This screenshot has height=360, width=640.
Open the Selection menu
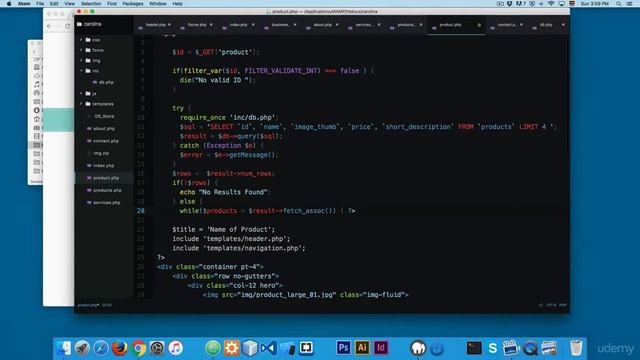pyautogui.click(x=91, y=4)
